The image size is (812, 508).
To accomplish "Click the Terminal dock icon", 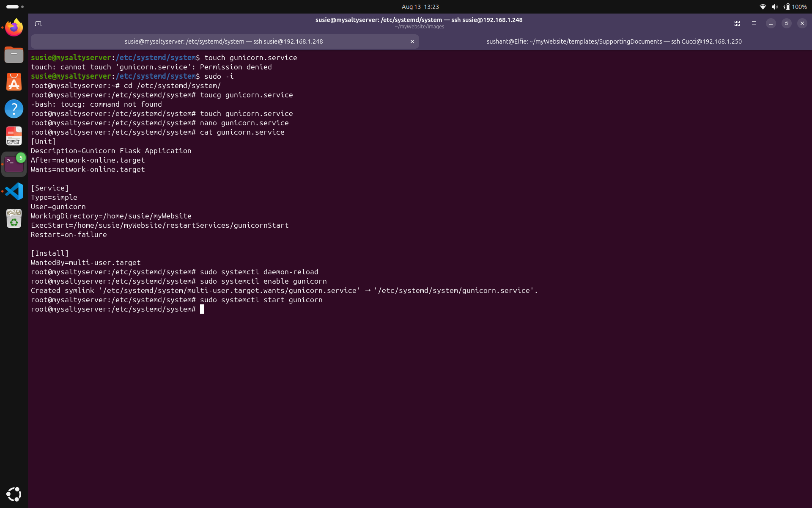I will (x=14, y=164).
